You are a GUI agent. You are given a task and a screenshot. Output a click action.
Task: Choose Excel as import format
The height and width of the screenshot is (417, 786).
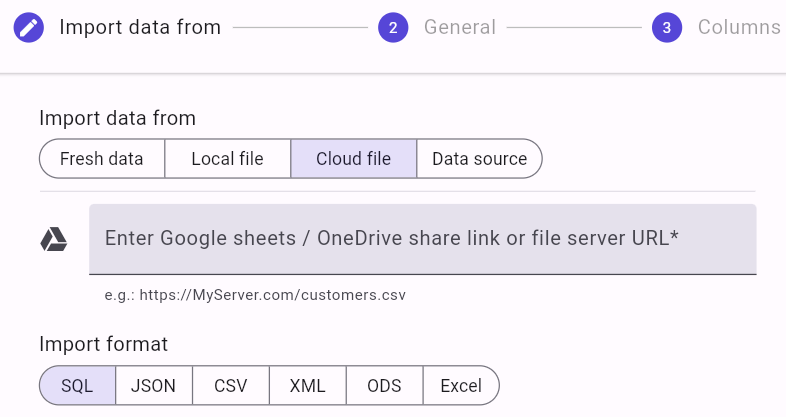coord(460,385)
